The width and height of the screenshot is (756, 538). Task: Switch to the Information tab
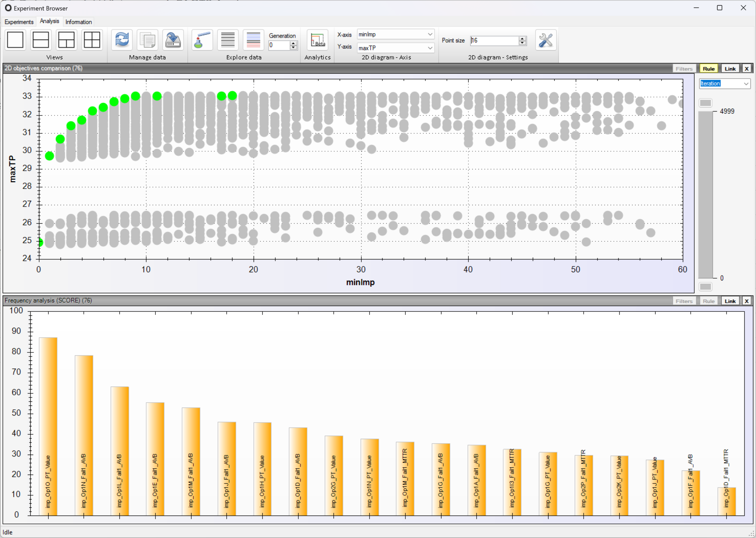(79, 22)
